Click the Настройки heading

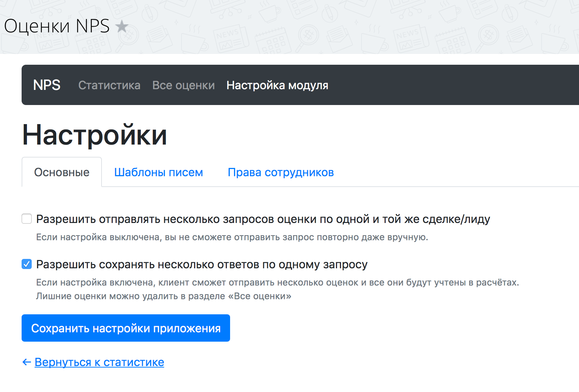click(95, 135)
